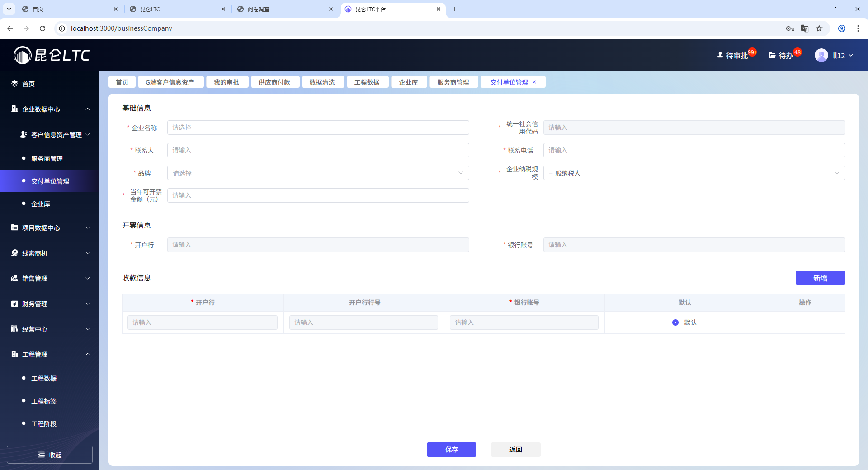868x470 pixels.
Task: Click the 销售管理 sidebar icon
Action: pos(14,278)
